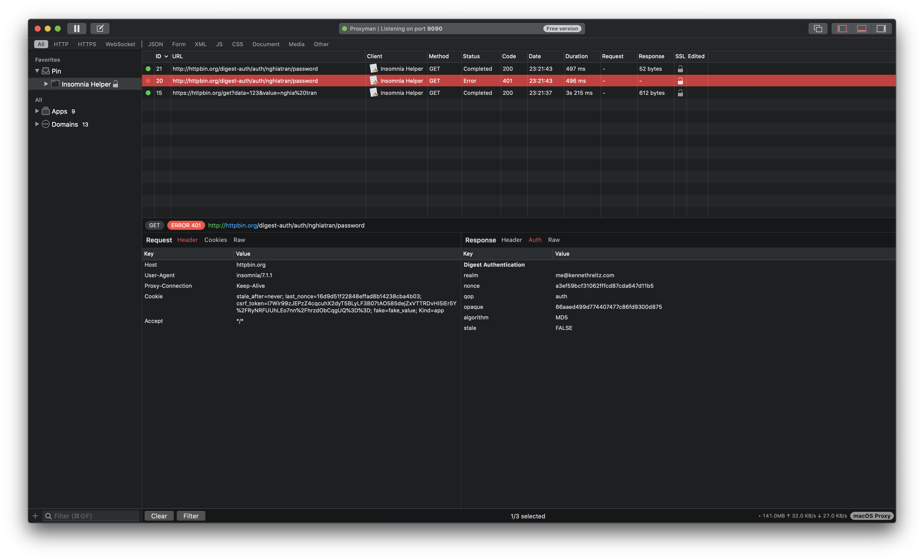Image resolution: width=924 pixels, height=560 pixels.
Task: Click the Clear button
Action: (x=159, y=516)
